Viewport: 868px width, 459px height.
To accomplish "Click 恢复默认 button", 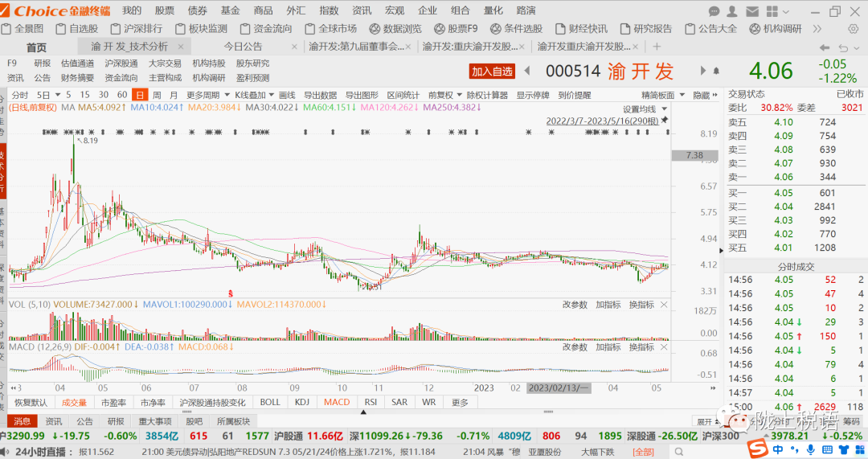I will 31,403.
